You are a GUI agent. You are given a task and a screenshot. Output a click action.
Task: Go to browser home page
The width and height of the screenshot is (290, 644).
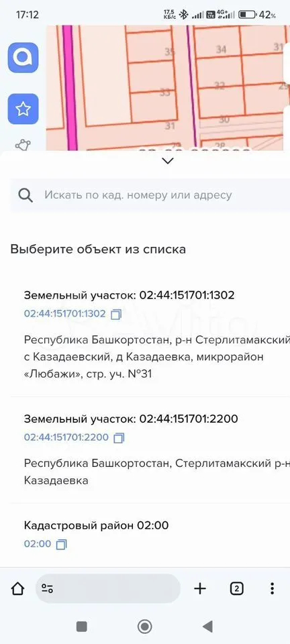[17, 589]
